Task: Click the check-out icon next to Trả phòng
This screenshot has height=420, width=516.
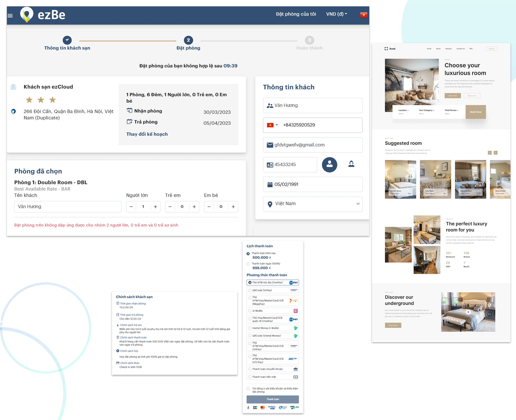Action: tap(129, 122)
